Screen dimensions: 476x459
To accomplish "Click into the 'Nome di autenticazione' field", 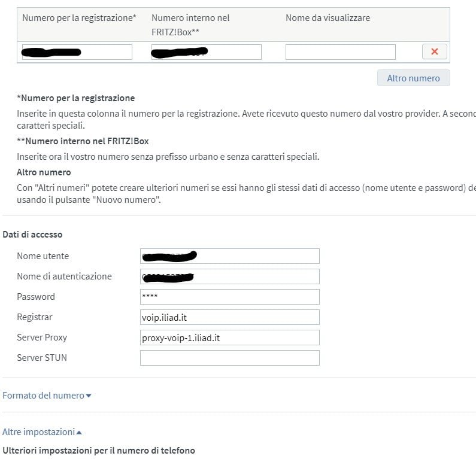I will (x=229, y=276).
